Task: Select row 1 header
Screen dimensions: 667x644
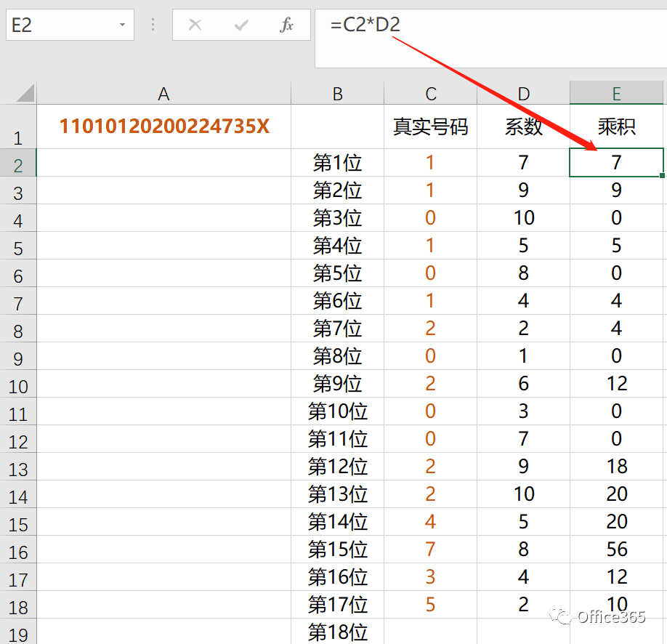Action: pyautogui.click(x=18, y=126)
